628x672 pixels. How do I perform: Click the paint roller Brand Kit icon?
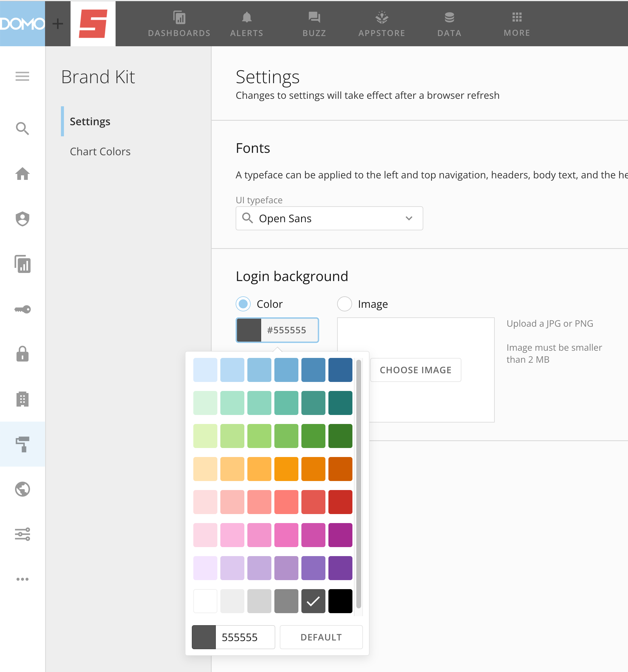tap(22, 444)
